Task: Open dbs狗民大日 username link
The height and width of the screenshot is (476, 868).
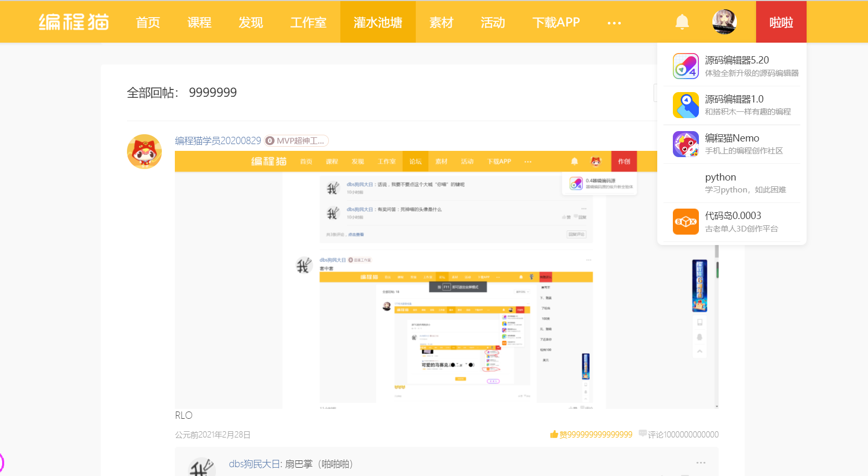Action: click(x=254, y=464)
